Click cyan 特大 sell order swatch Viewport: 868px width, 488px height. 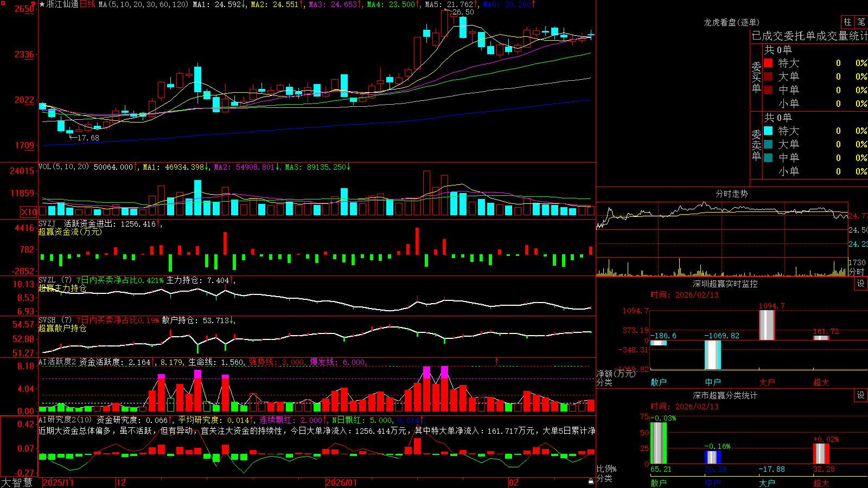pos(768,131)
